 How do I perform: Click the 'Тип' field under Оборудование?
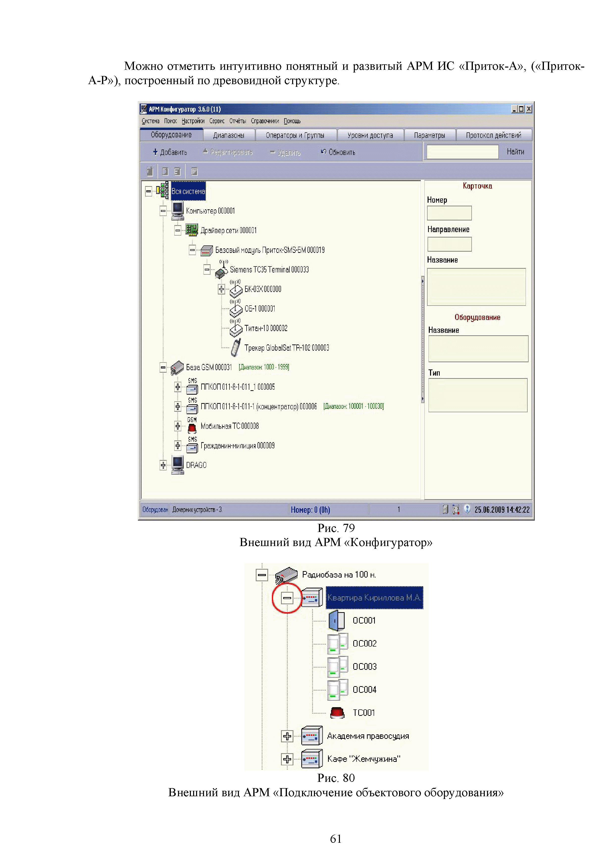[478, 395]
